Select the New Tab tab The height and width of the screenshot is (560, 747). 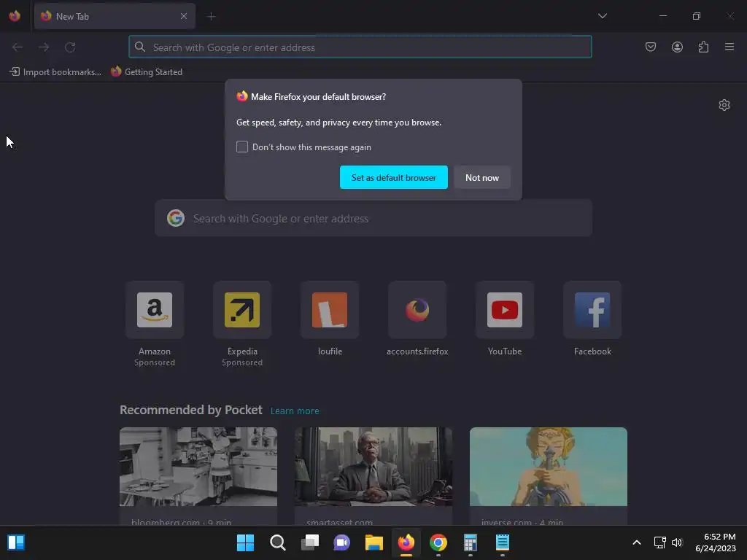point(115,16)
